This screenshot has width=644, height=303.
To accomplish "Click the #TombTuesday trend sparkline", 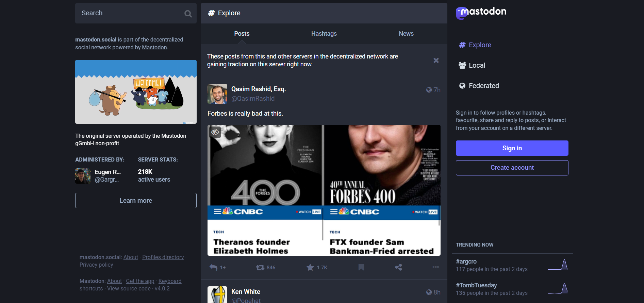I will (558, 289).
